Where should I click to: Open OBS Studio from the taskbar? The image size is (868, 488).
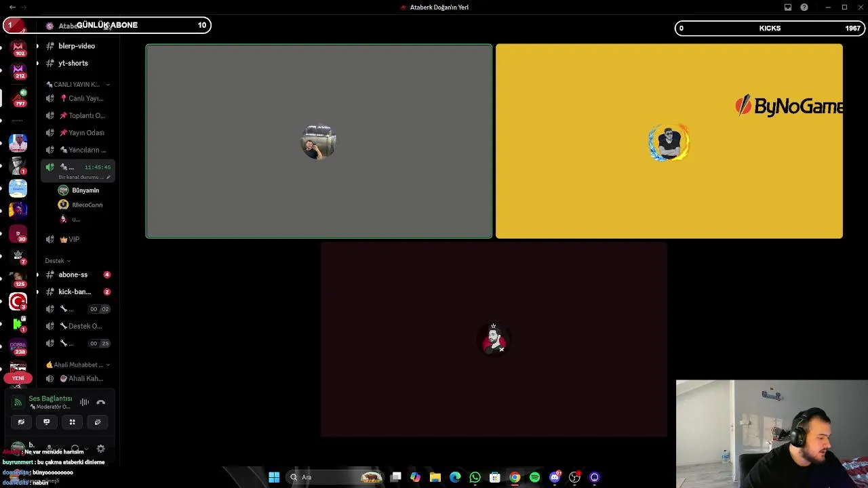tap(574, 477)
